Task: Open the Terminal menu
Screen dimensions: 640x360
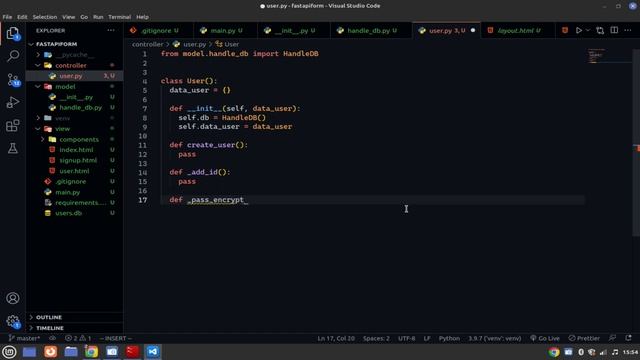Action: pos(120,17)
